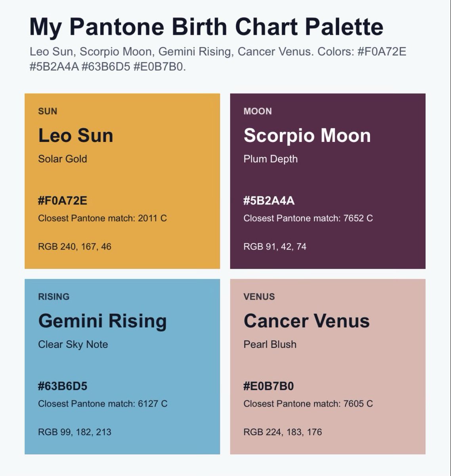Click the Cancer Venus heading
This screenshot has width=451, height=476.
click(x=306, y=321)
